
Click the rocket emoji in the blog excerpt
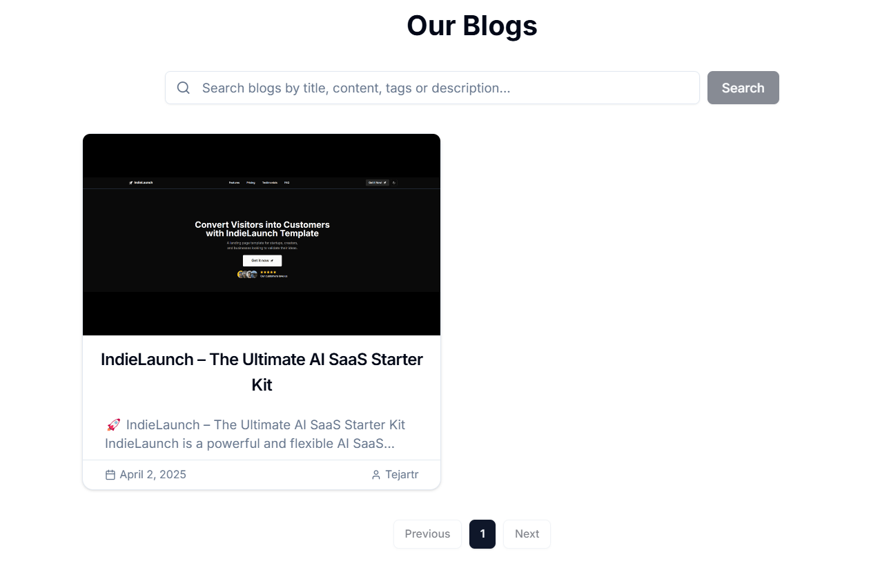(114, 424)
